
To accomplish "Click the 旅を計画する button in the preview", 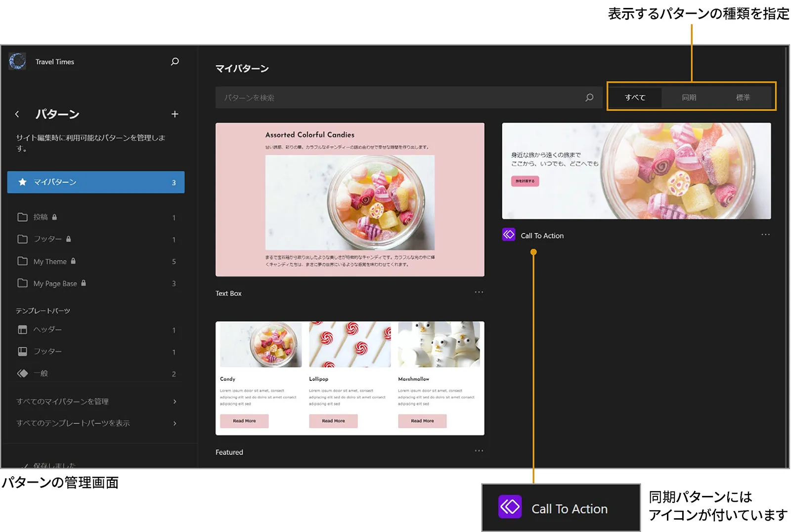I will tap(524, 181).
